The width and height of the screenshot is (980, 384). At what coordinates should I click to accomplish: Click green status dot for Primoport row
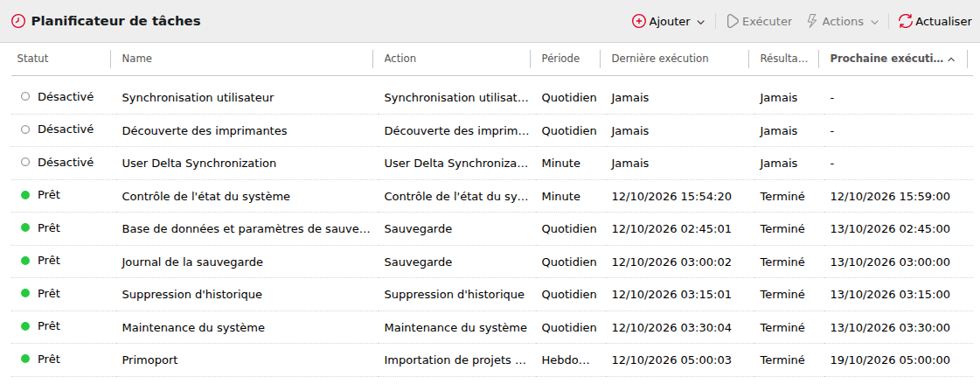[x=25, y=359]
